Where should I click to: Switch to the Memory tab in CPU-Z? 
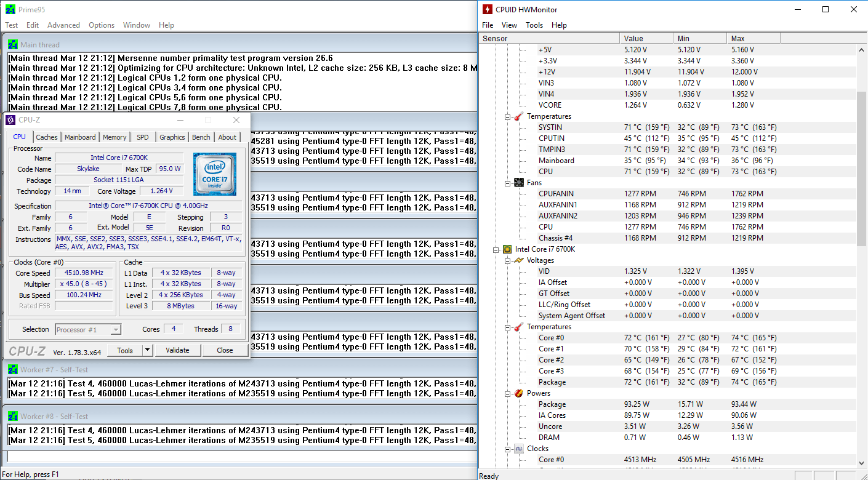[x=115, y=137]
